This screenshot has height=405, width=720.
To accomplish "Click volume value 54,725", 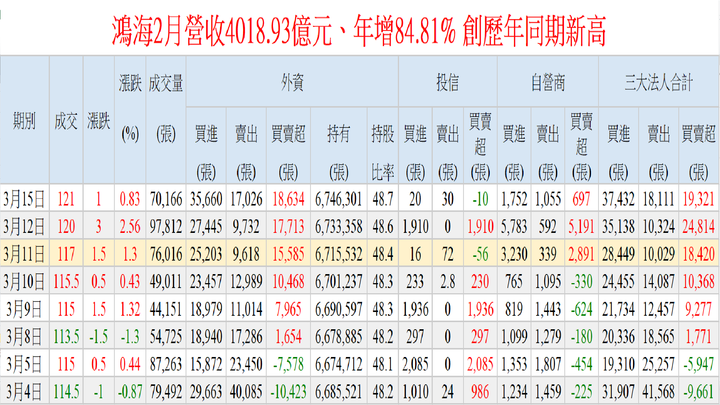I will [166, 337].
